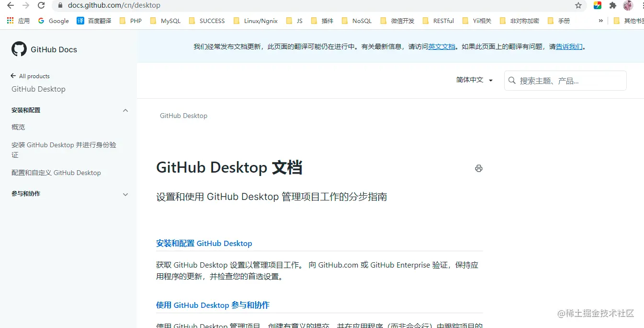644x328 pixels.
Task: Open the Yii相关 bookmark folder
Action: [476, 21]
